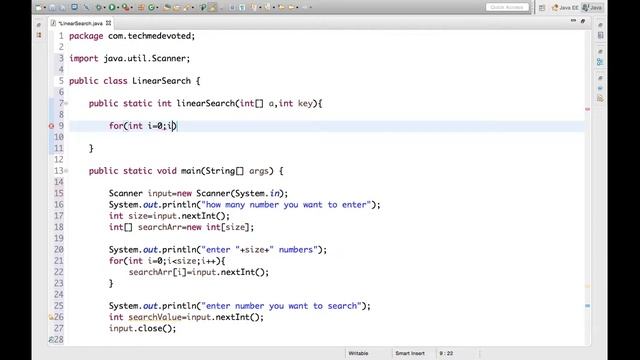The height and width of the screenshot is (360, 640).
Task: Click 'input.close();' on line 27
Action: pyautogui.click(x=142, y=328)
